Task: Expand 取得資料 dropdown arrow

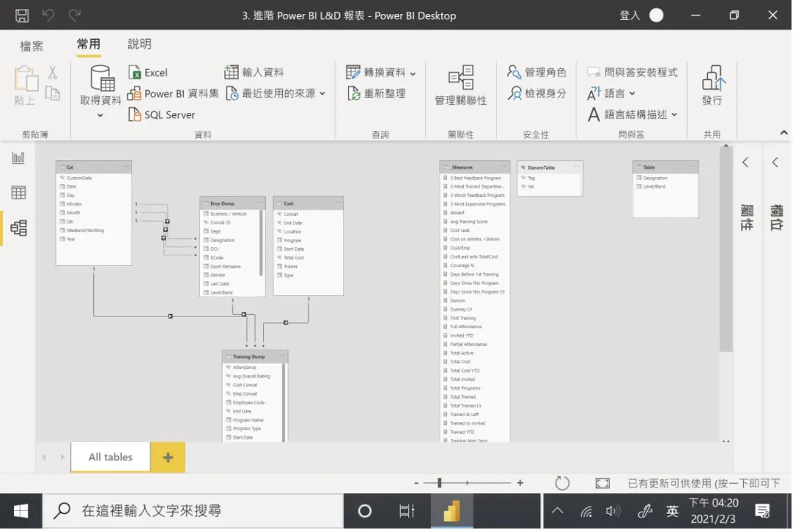Action: (100, 116)
